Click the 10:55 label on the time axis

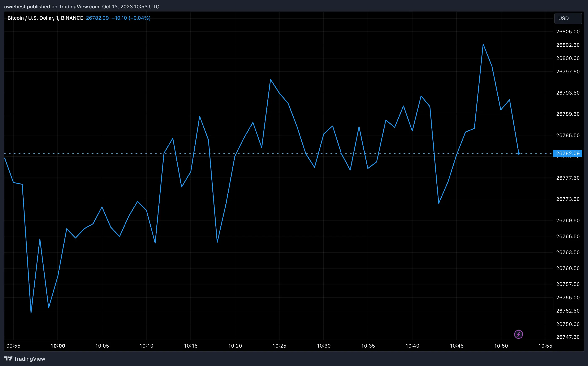pyautogui.click(x=546, y=346)
